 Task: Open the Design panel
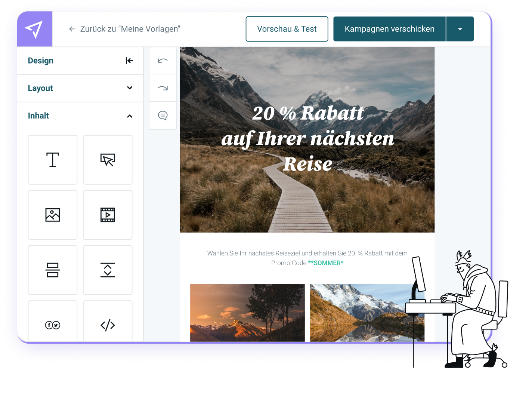point(40,60)
